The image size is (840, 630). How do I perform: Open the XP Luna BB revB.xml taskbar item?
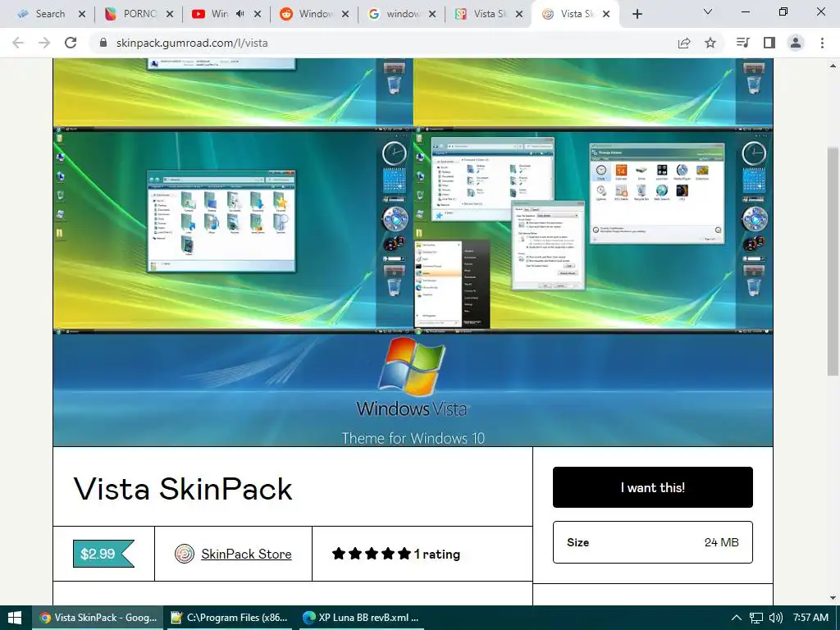[x=361, y=618]
